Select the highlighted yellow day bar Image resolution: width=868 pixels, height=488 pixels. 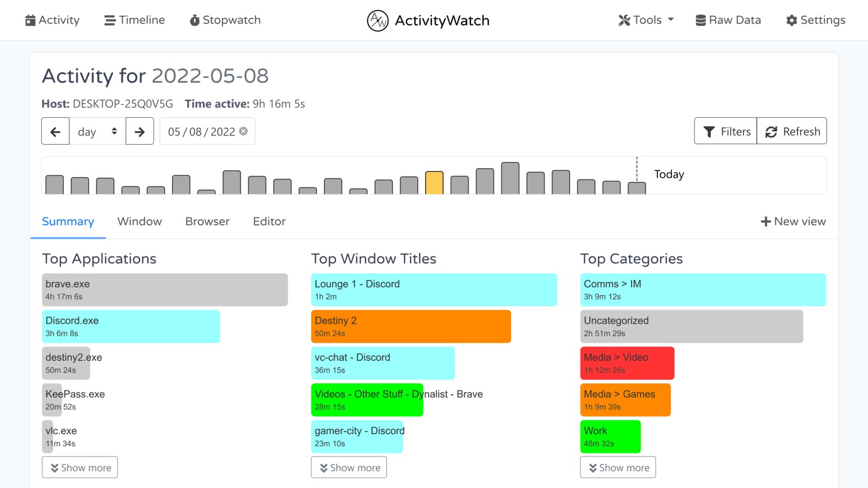click(435, 183)
